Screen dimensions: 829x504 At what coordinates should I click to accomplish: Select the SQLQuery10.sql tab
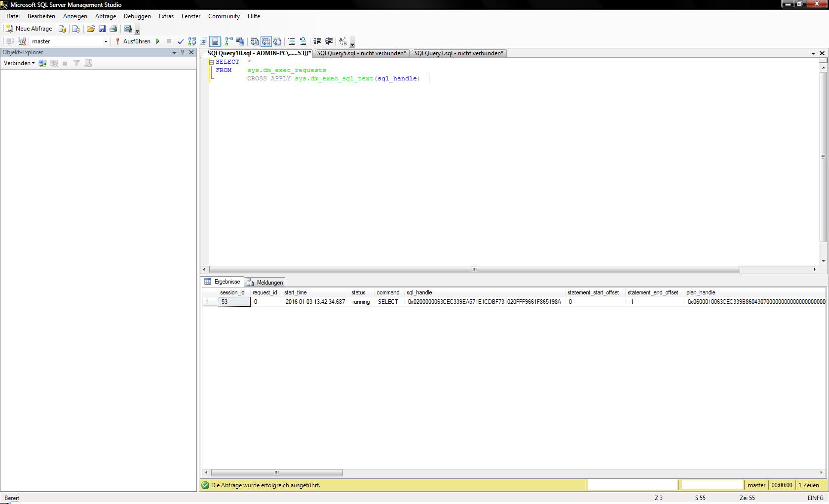[x=259, y=53]
